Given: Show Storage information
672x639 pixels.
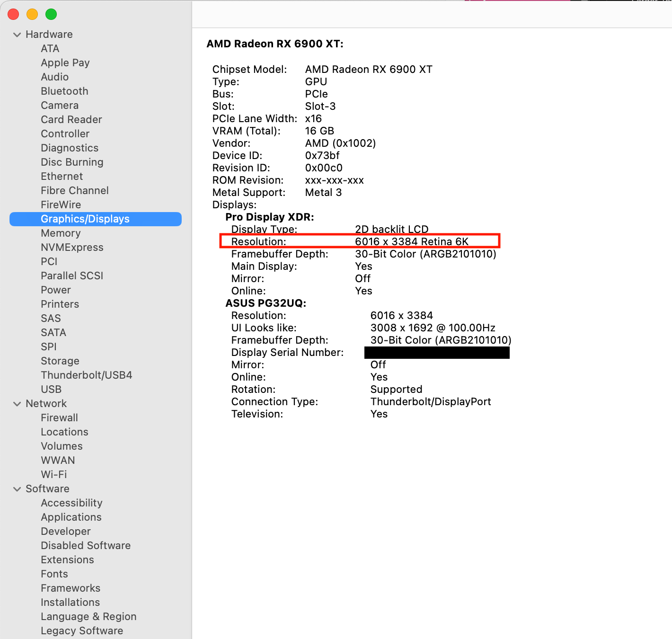Looking at the screenshot, I should point(60,361).
